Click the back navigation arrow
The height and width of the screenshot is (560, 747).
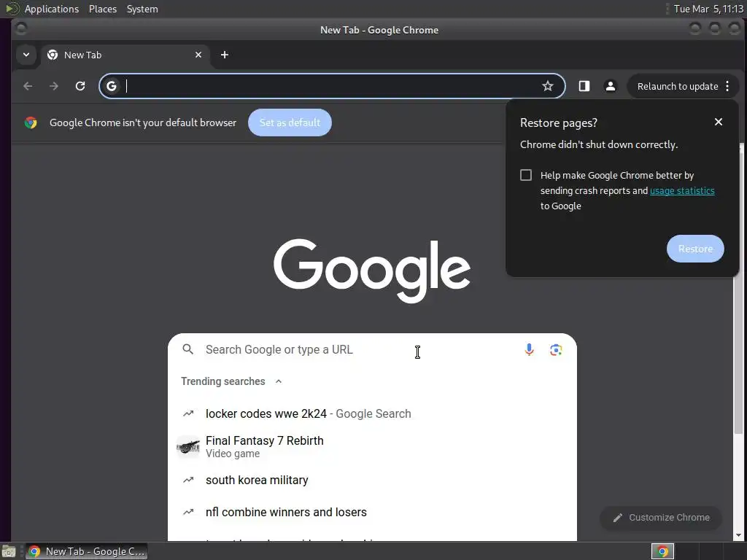[28, 86]
